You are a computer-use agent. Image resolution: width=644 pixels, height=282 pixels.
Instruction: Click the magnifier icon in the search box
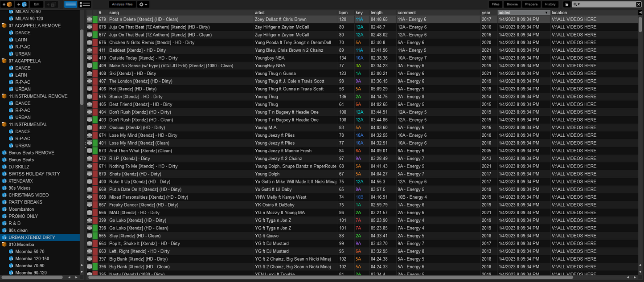pos(575,4)
